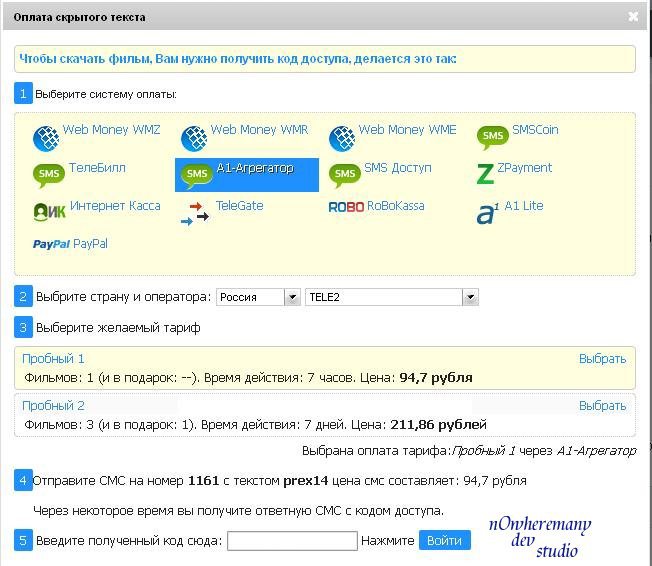Choose Интернет Касса text label

(x=115, y=206)
